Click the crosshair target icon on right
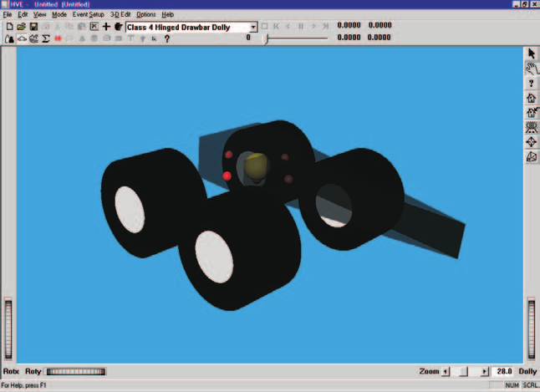The height and width of the screenshot is (392, 540). pyautogui.click(x=532, y=142)
